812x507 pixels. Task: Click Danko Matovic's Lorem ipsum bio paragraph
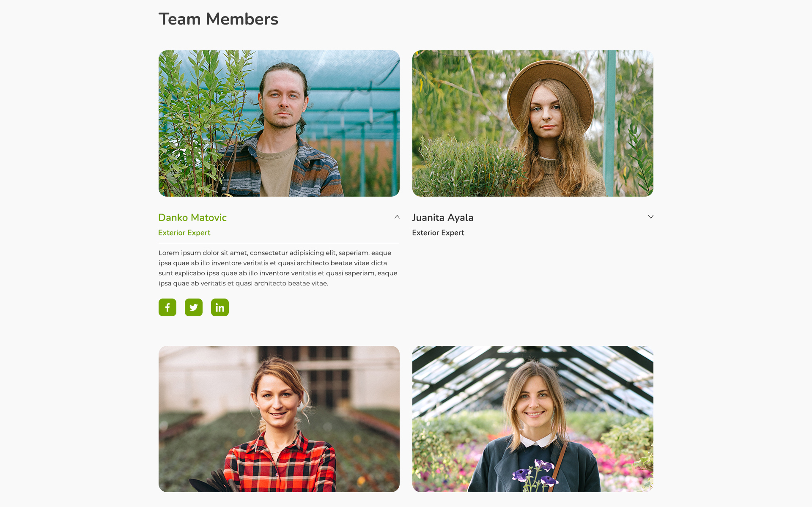tap(278, 268)
